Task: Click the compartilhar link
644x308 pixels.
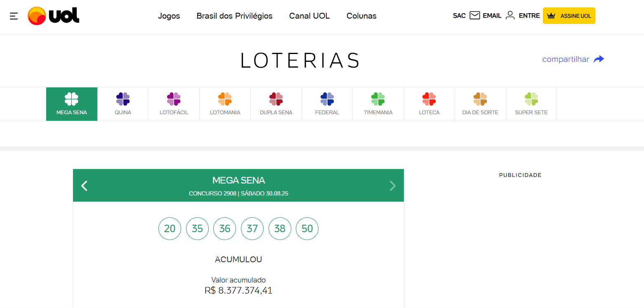Action: [x=566, y=59]
